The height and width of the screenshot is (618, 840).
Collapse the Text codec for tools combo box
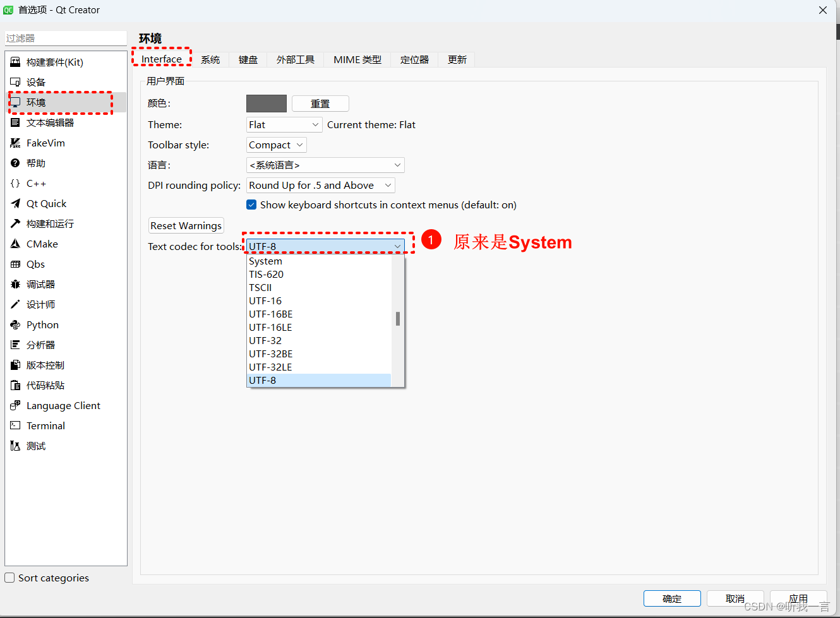(x=325, y=246)
